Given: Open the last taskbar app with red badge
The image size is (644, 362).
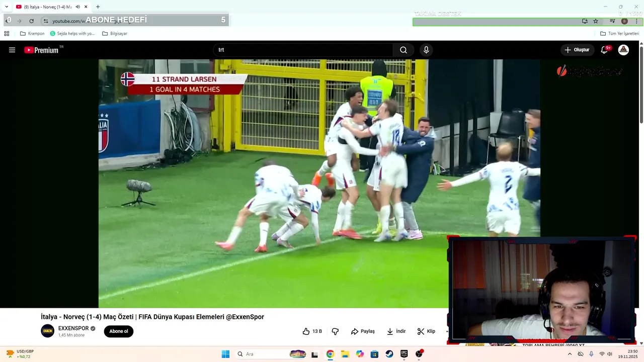Looking at the screenshot, I should pos(419,354).
